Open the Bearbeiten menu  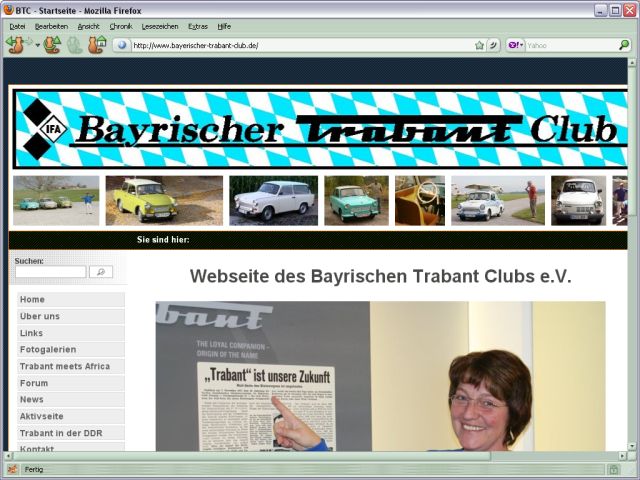click(51, 26)
